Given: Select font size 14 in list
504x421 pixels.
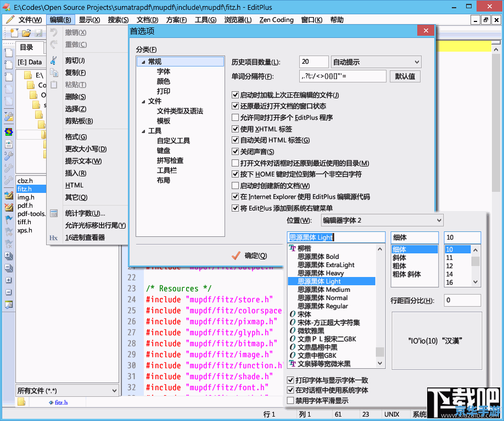Looking at the screenshot, I should pos(449,274).
